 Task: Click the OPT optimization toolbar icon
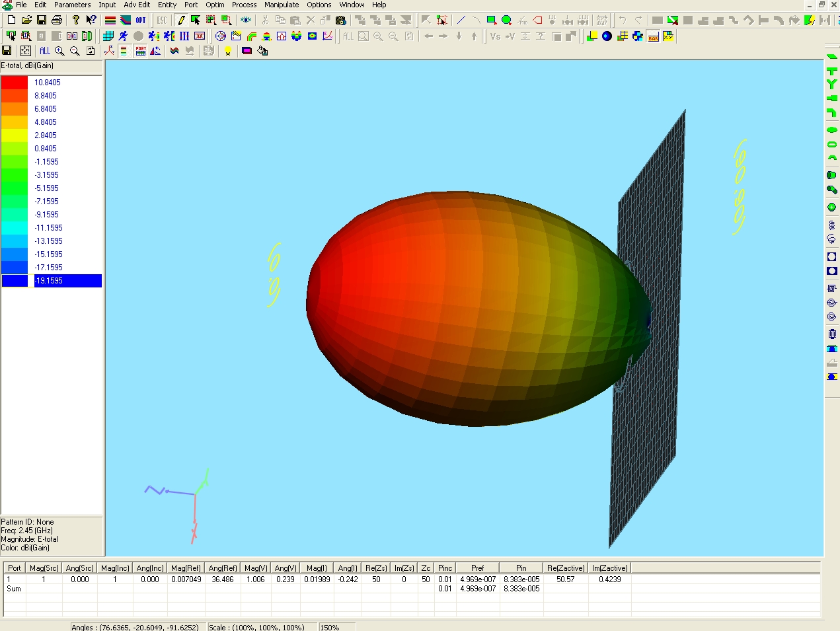coord(141,20)
